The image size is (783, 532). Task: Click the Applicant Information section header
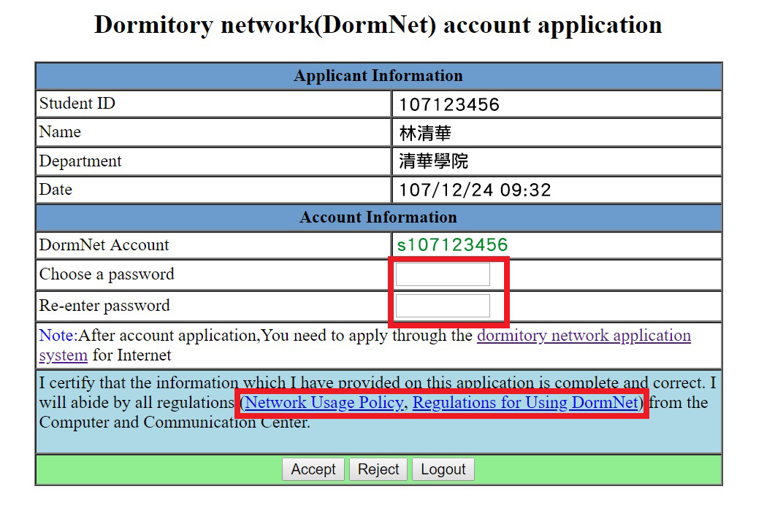click(x=378, y=76)
